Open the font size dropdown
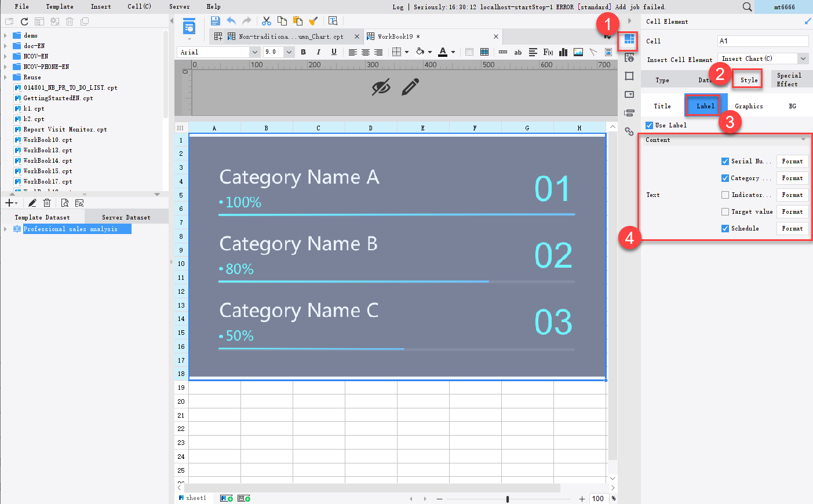 (289, 51)
